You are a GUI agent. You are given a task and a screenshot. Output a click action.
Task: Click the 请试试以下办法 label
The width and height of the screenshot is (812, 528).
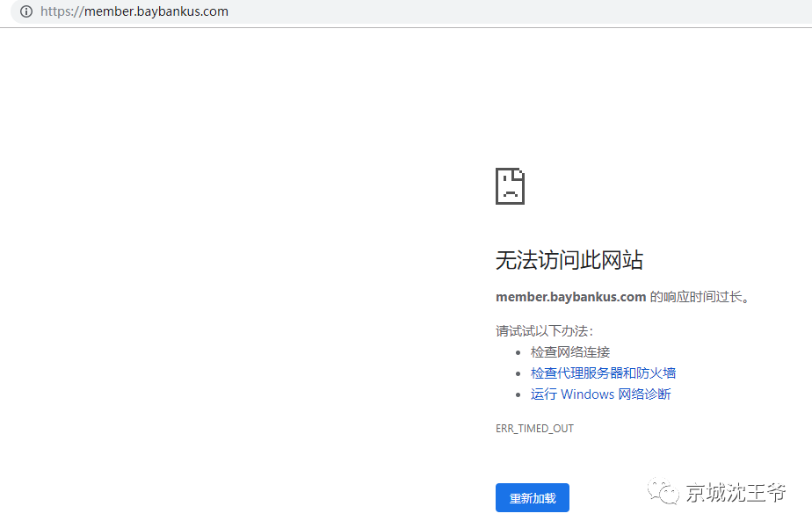point(544,330)
